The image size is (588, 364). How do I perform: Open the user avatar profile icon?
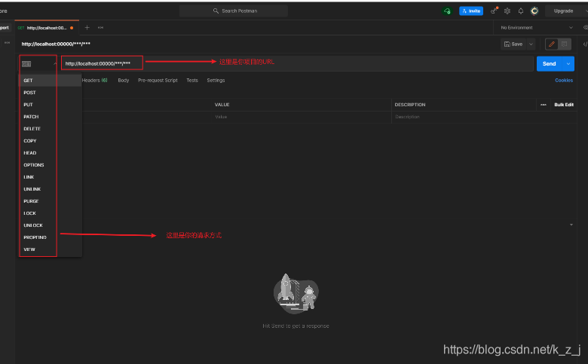[x=534, y=11]
